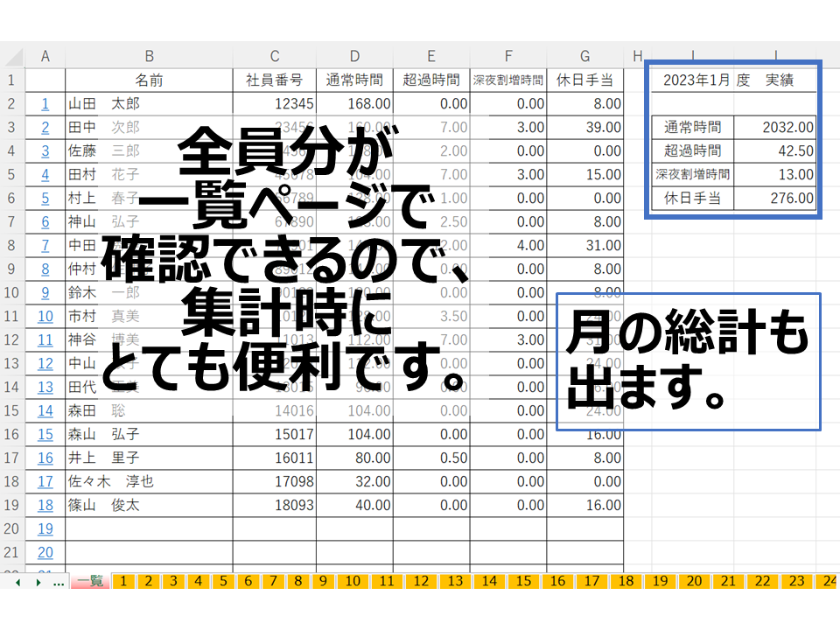Select column C header
840x630 pixels.
pyautogui.click(x=274, y=56)
